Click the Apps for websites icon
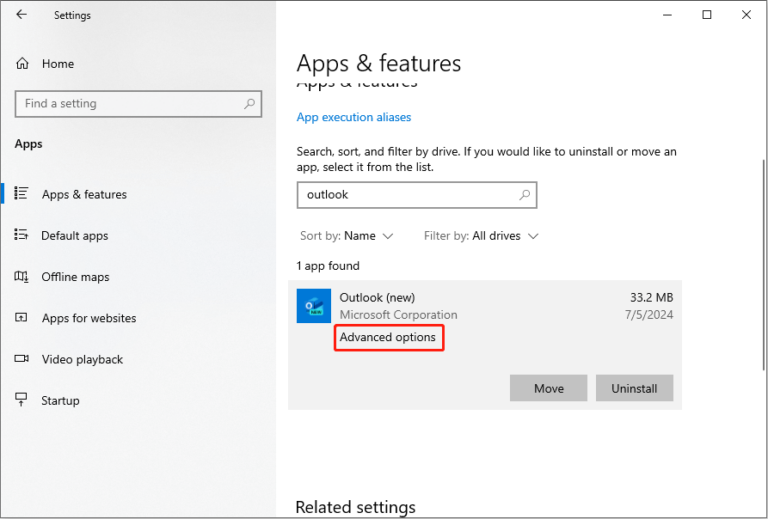 (x=21, y=317)
